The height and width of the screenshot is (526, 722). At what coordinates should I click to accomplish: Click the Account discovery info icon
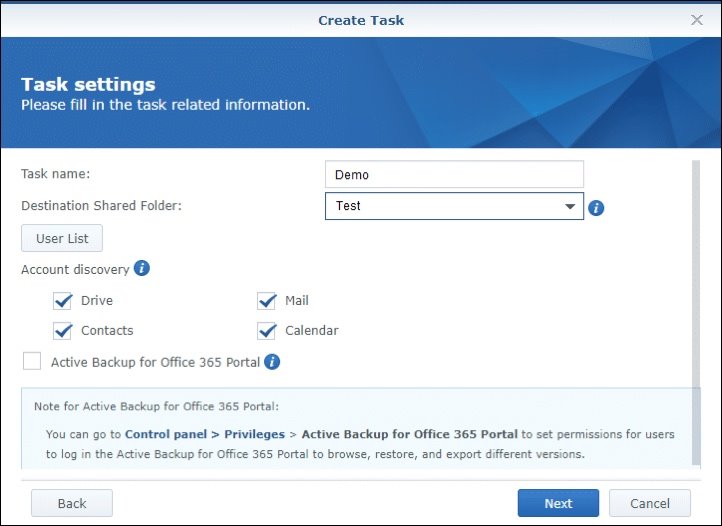click(142, 268)
